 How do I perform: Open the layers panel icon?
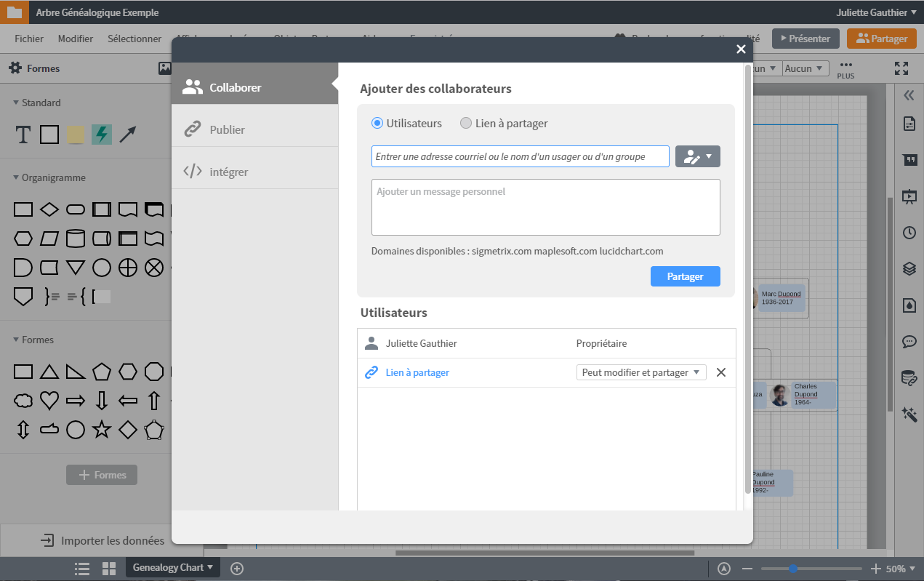pyautogui.click(x=909, y=268)
